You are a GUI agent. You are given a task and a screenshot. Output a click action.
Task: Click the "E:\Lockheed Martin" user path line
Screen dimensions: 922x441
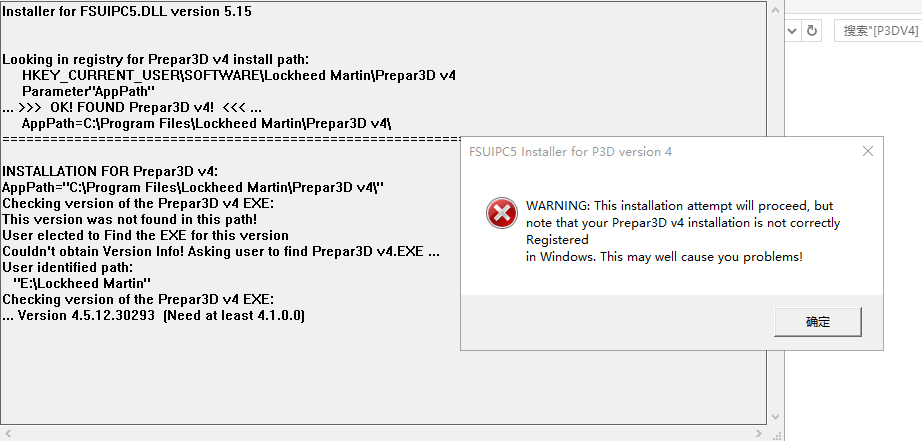point(82,283)
